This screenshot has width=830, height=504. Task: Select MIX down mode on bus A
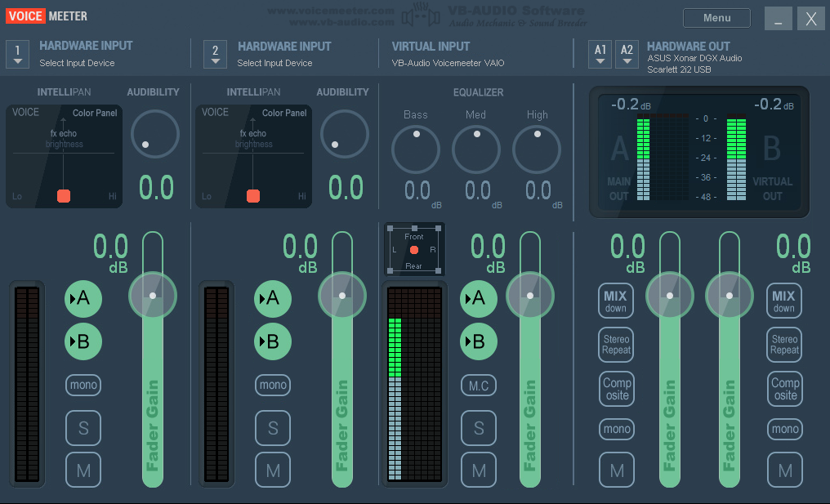[616, 301]
